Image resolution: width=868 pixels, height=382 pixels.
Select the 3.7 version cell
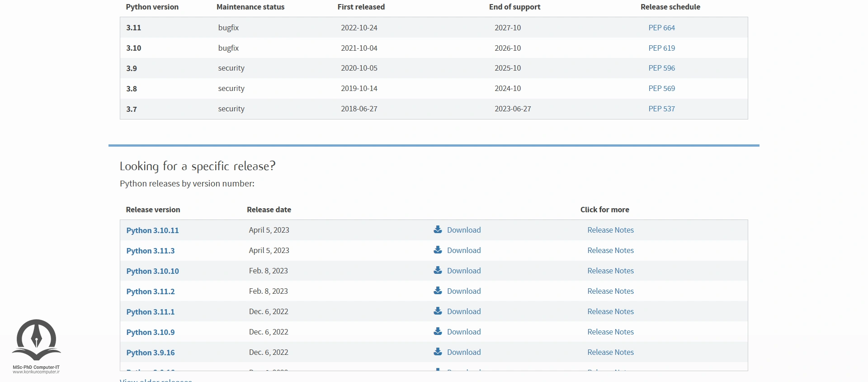point(132,109)
